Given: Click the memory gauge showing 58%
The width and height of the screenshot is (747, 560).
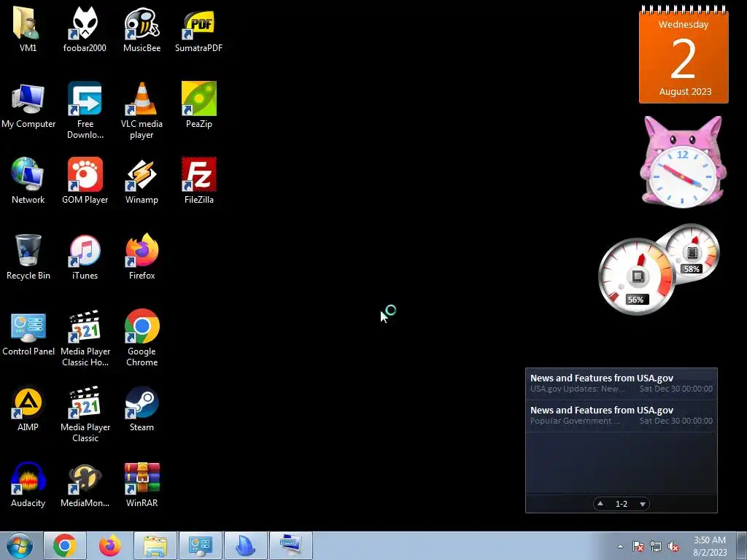Looking at the screenshot, I should [x=692, y=252].
